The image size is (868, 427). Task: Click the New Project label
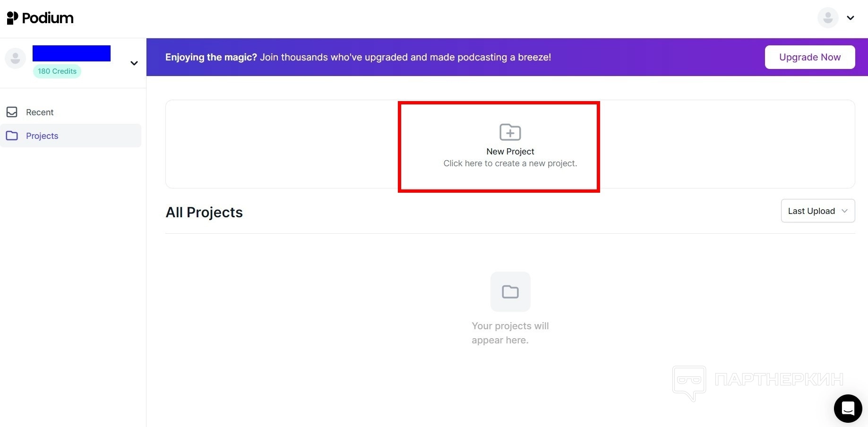click(510, 151)
